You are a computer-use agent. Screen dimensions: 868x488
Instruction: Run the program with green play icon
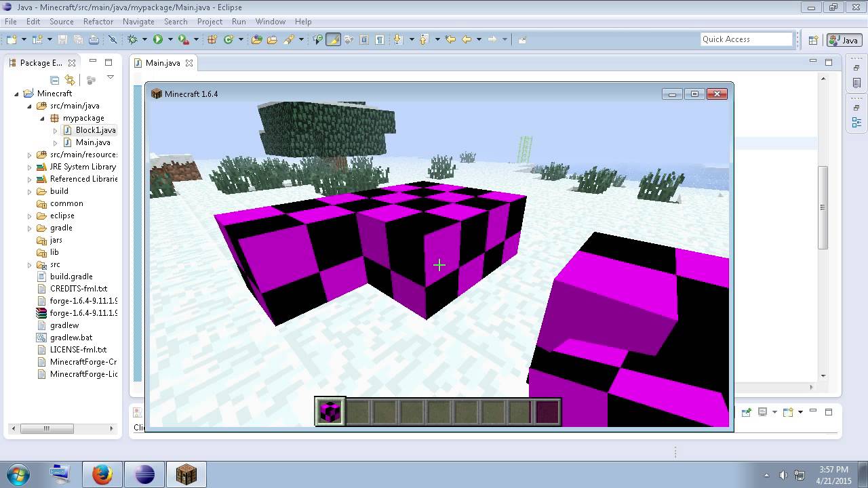tap(158, 39)
